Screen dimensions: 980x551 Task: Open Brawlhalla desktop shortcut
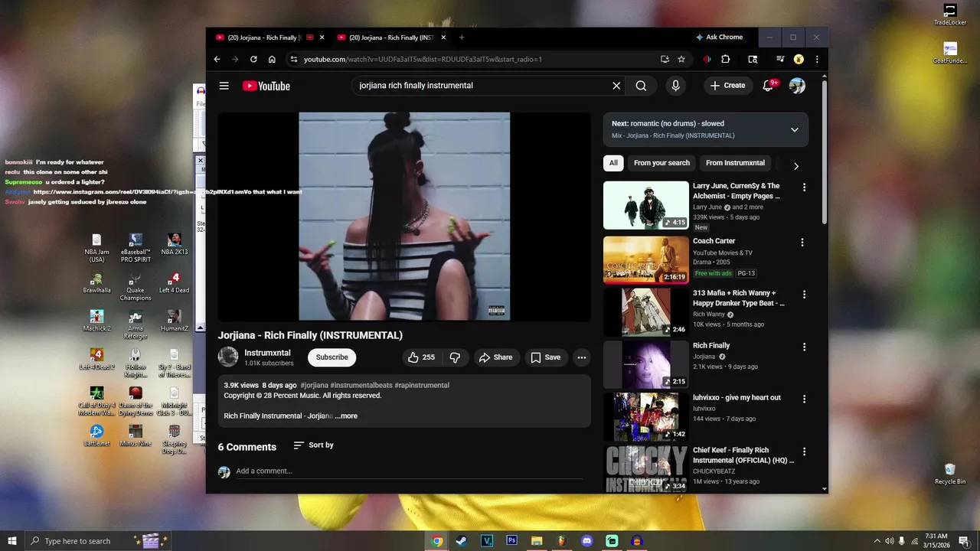point(96,282)
